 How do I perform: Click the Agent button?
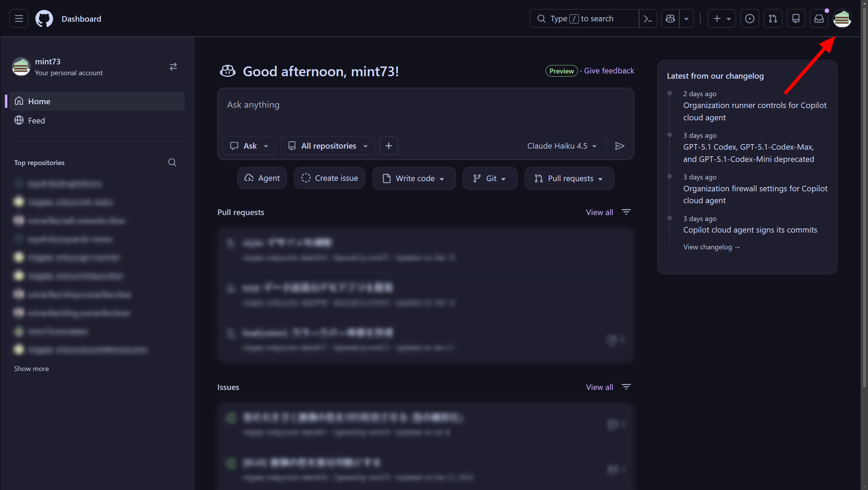click(x=262, y=178)
